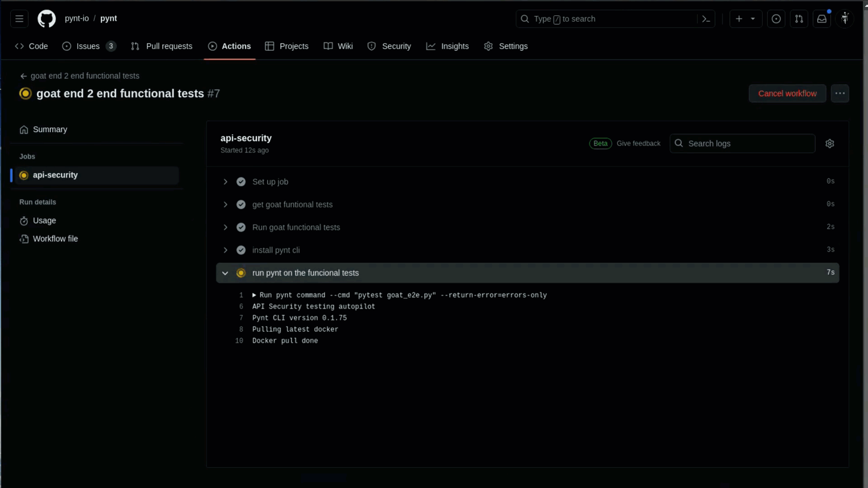868x488 pixels.
Task: Collapse the run pynt on funcional tests step
Action: point(225,273)
